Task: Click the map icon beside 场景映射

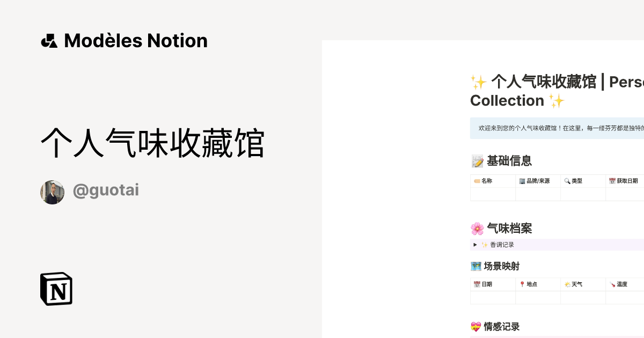Action: [x=475, y=266]
